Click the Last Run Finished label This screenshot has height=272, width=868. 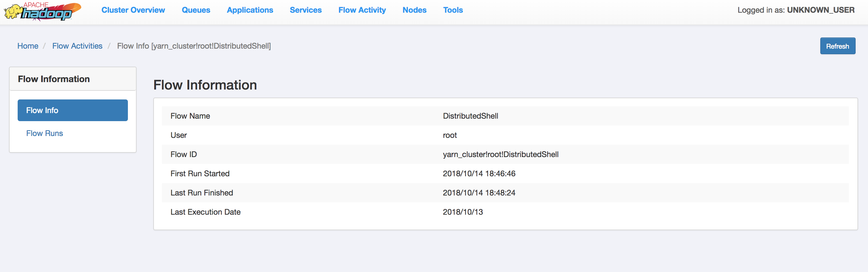tap(202, 193)
